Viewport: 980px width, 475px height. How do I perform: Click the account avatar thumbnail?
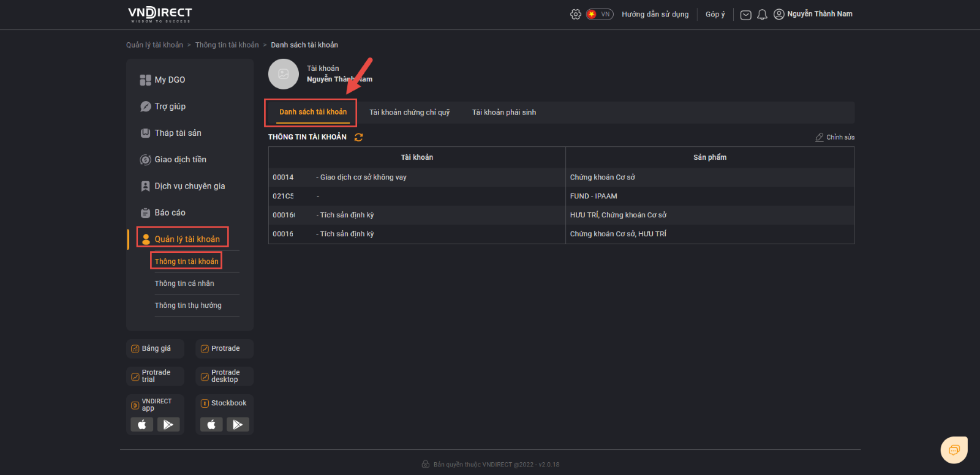click(x=284, y=74)
